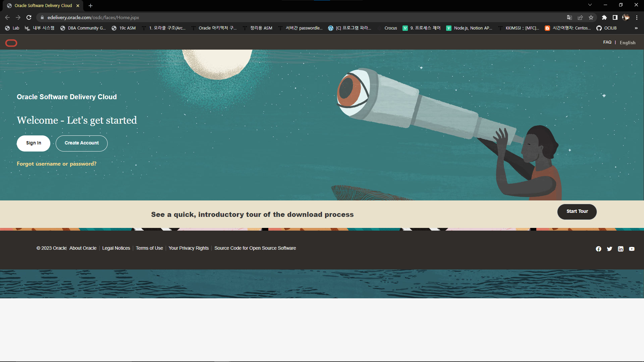644x362 pixels.
Task: Click the browser reload icon
Action: point(29,17)
